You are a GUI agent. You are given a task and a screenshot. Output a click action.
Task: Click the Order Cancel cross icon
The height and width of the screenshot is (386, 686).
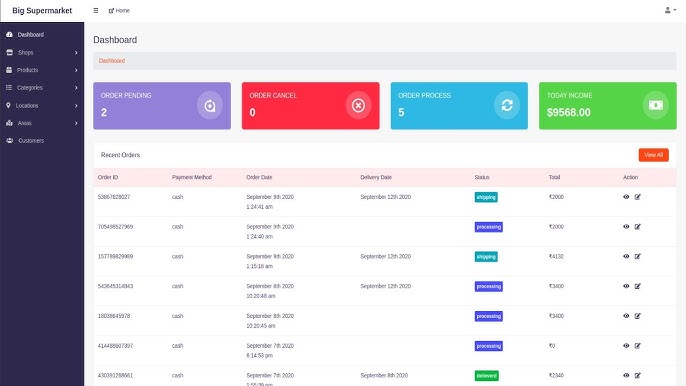pyautogui.click(x=358, y=105)
